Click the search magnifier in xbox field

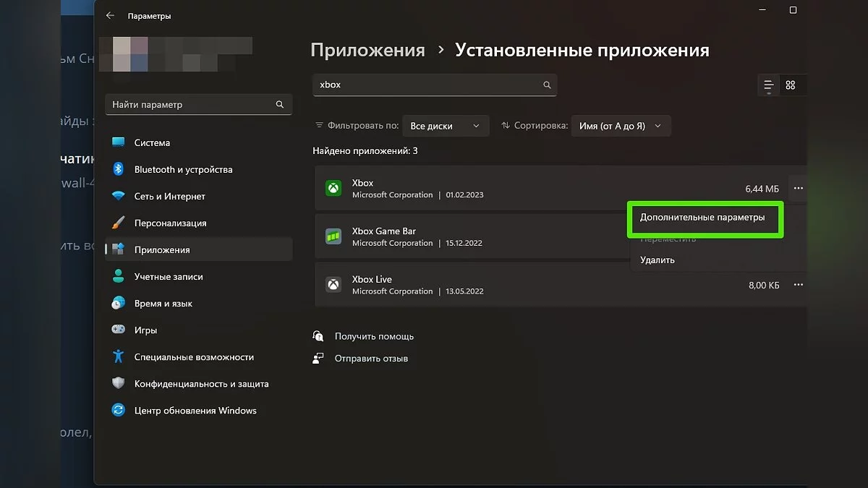[547, 85]
